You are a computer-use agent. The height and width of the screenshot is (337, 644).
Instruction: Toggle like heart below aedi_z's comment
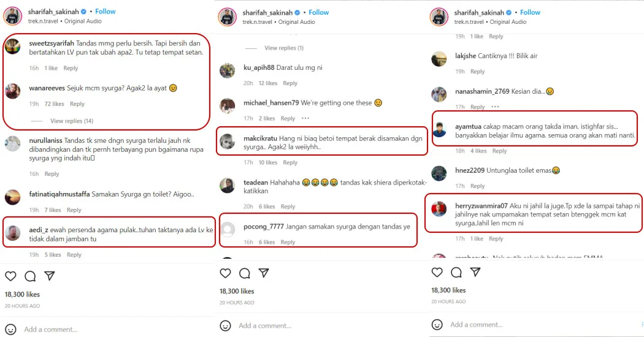11,276
